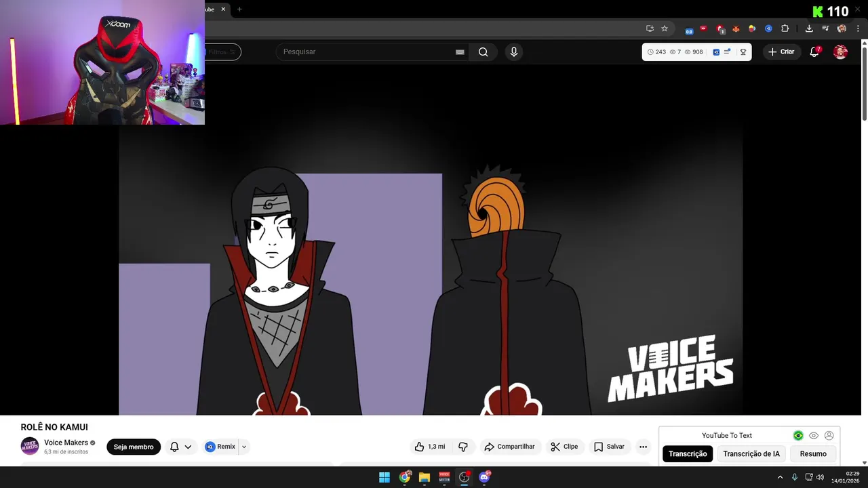Open the account icon in YouTube To Text
This screenshot has width=868, height=488.
coord(829,436)
